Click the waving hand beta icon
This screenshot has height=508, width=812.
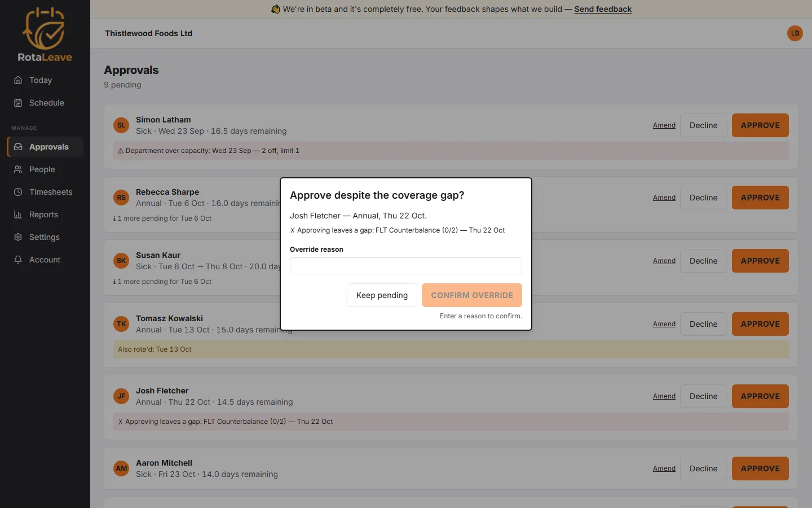click(275, 9)
